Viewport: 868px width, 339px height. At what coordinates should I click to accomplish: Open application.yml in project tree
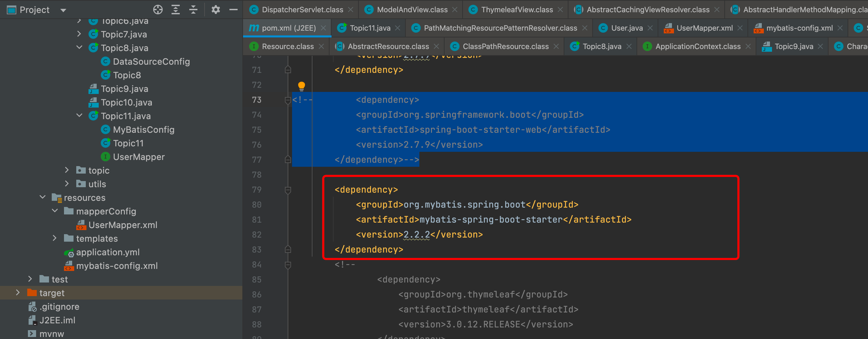point(108,252)
